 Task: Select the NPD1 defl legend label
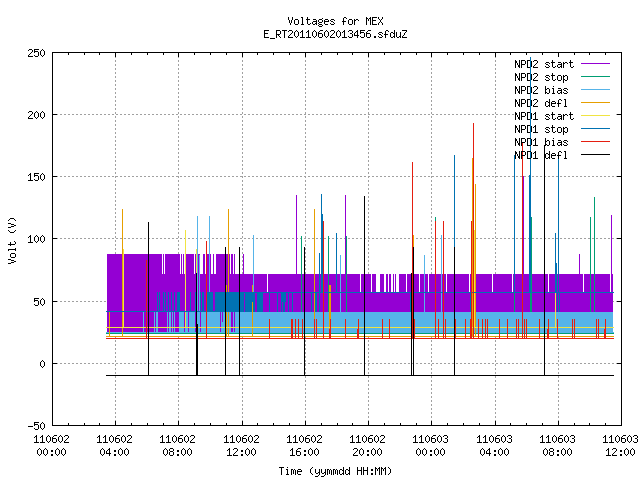coord(541,155)
